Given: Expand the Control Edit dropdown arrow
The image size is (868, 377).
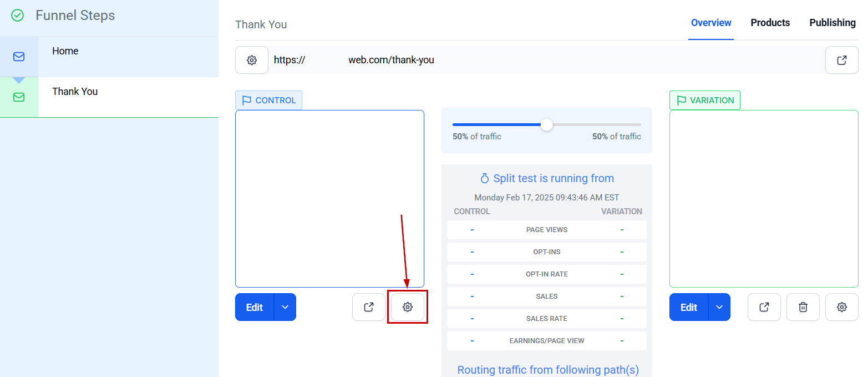Looking at the screenshot, I should pyautogui.click(x=285, y=307).
